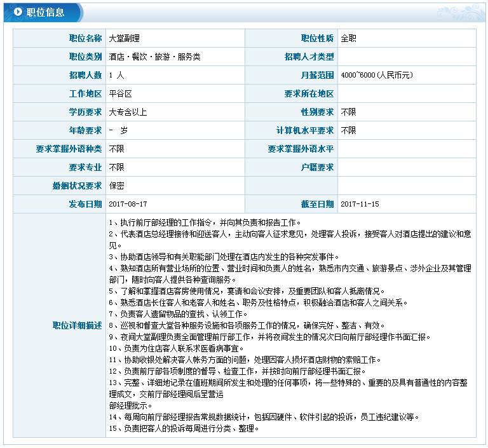Screen dimensions: 488x448
Task: Click the 职位详细描述 label cell
Action: [77, 325]
